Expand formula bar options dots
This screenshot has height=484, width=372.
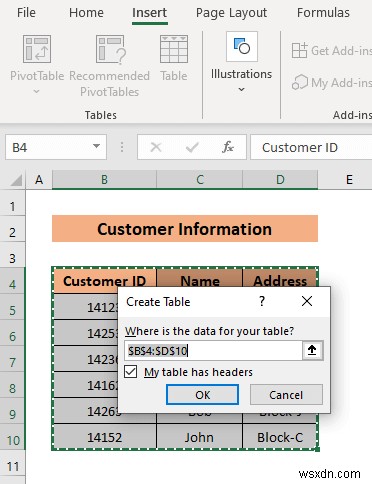click(122, 147)
